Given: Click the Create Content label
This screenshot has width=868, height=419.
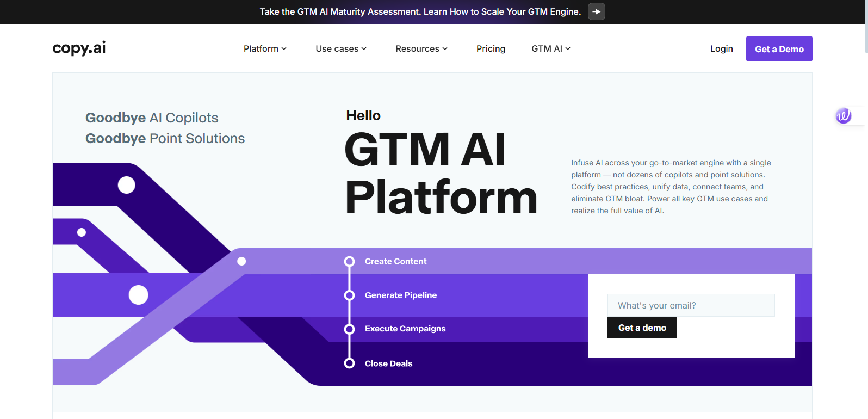Looking at the screenshot, I should 395,262.
